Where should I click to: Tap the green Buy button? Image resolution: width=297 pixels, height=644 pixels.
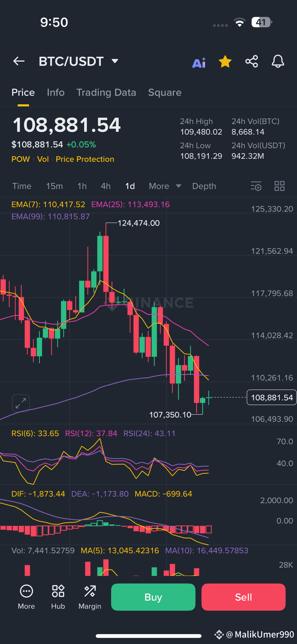(x=153, y=597)
